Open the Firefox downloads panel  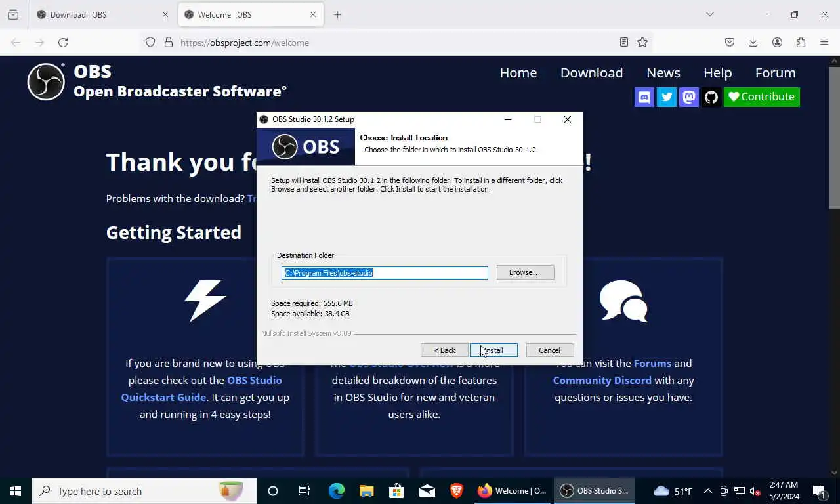pos(753,43)
